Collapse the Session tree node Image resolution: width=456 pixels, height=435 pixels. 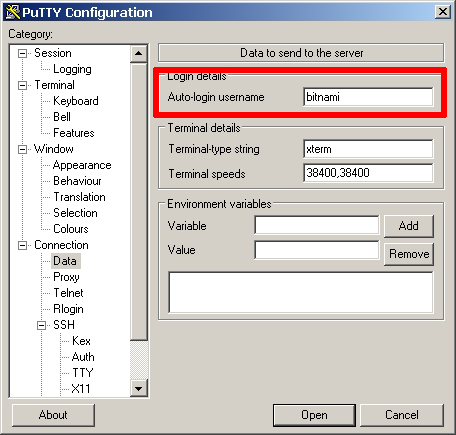pos(22,53)
